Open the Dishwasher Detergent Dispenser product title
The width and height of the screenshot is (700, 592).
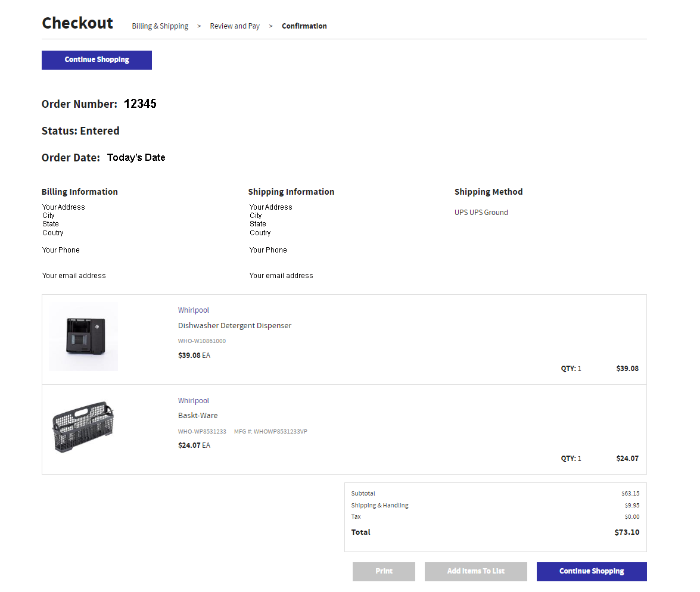tap(234, 325)
